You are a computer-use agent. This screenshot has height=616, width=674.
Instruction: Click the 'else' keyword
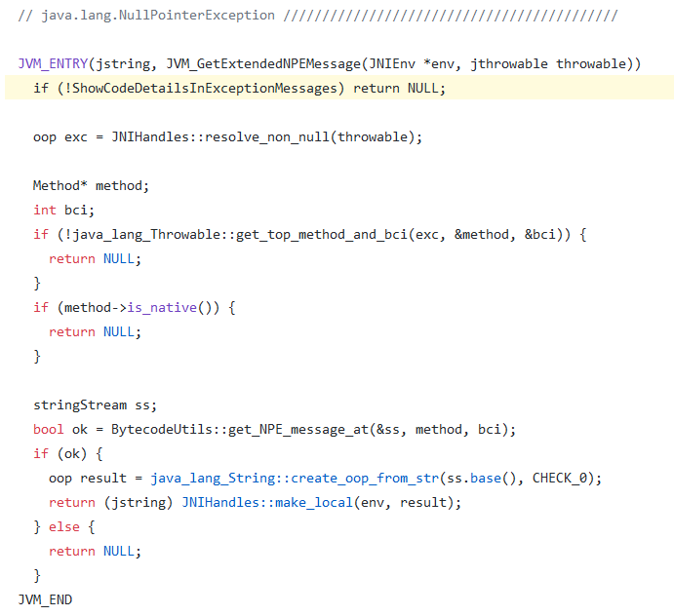coord(63,526)
